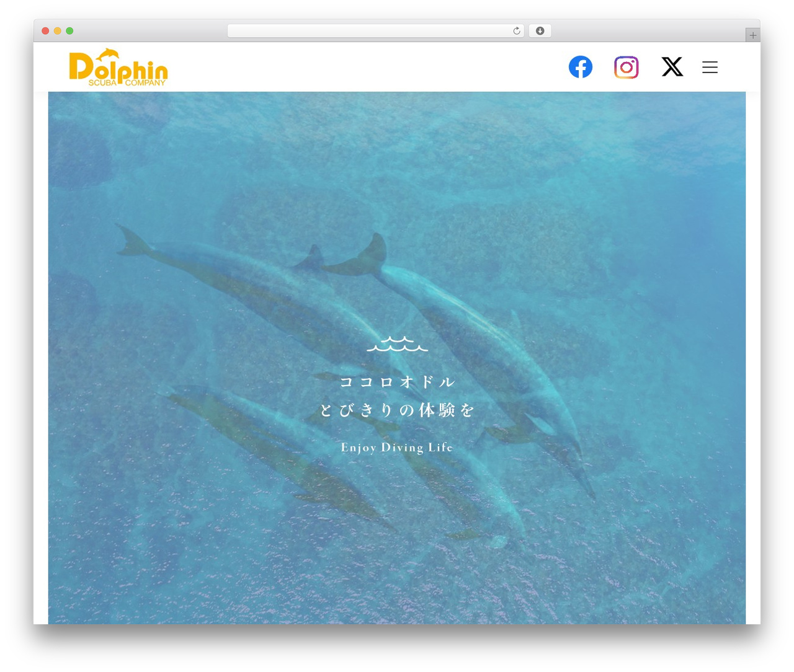
Task: Focus the browser address bar
Action: click(375, 31)
